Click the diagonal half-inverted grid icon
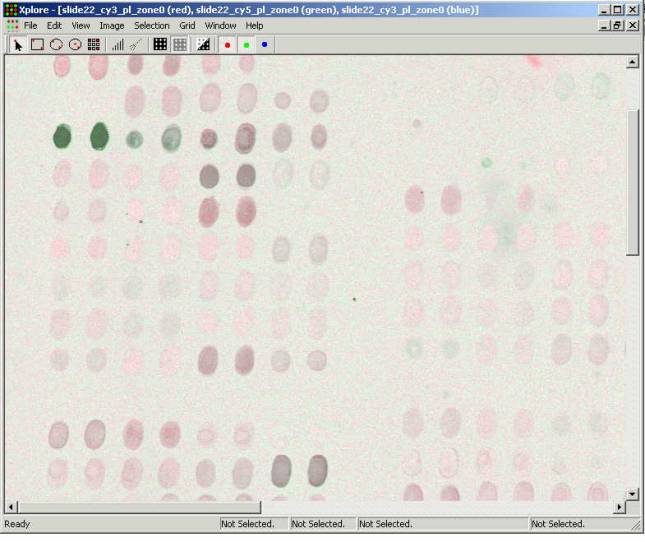Image resolution: width=645 pixels, height=542 pixels. pyautogui.click(x=203, y=44)
